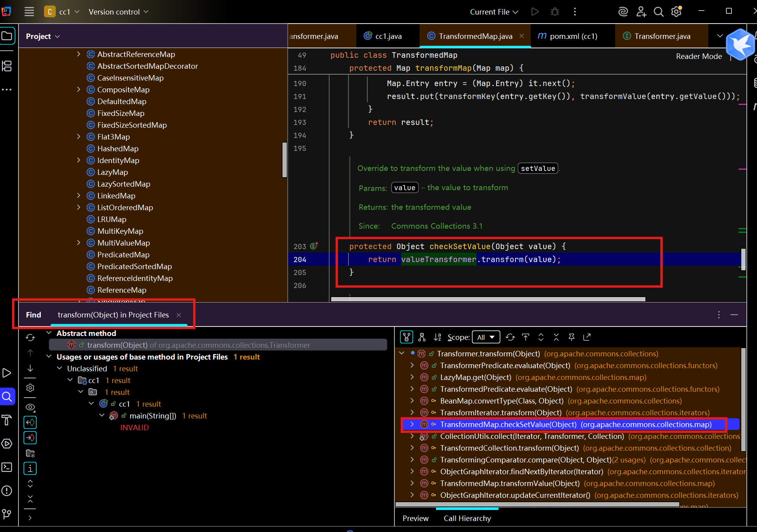
Task: Toggle the caller methods hierarchy view
Action: pos(407,337)
